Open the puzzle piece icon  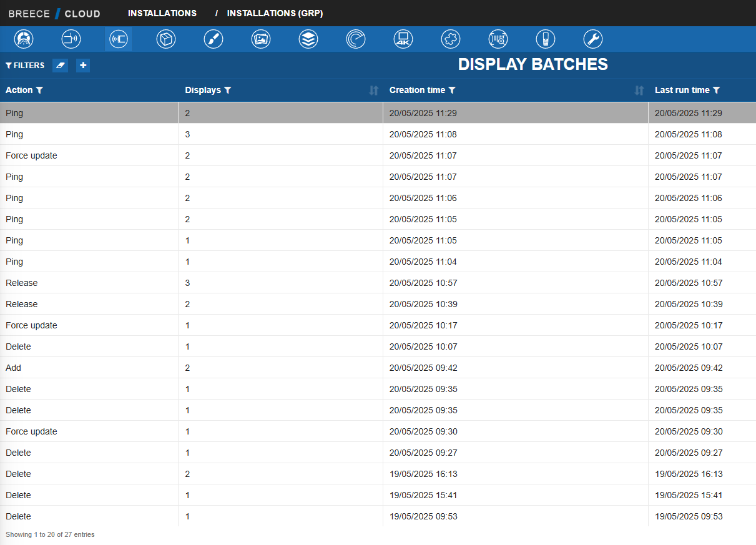[451, 39]
